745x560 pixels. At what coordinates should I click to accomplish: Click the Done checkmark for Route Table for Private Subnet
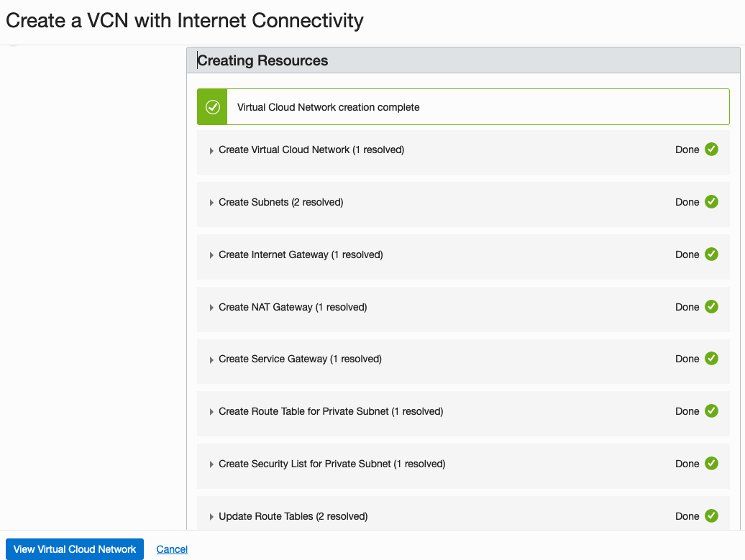click(x=711, y=411)
